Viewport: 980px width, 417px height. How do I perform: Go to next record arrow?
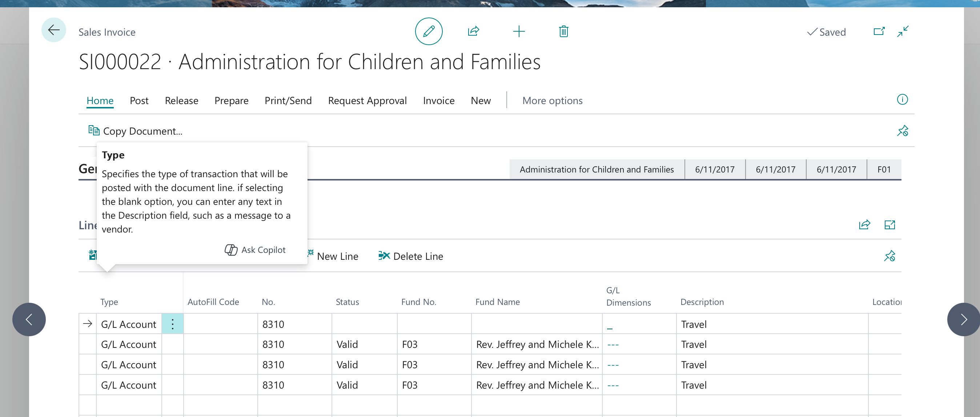tap(963, 319)
